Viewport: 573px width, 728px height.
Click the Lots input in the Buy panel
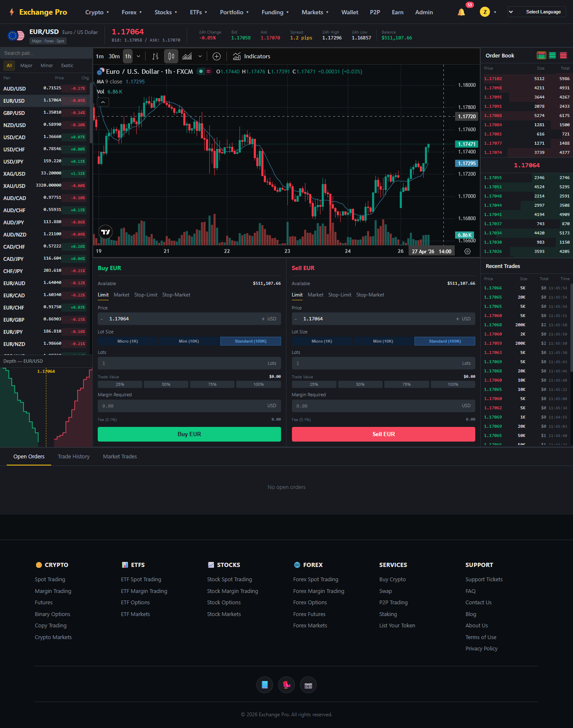tap(189, 363)
